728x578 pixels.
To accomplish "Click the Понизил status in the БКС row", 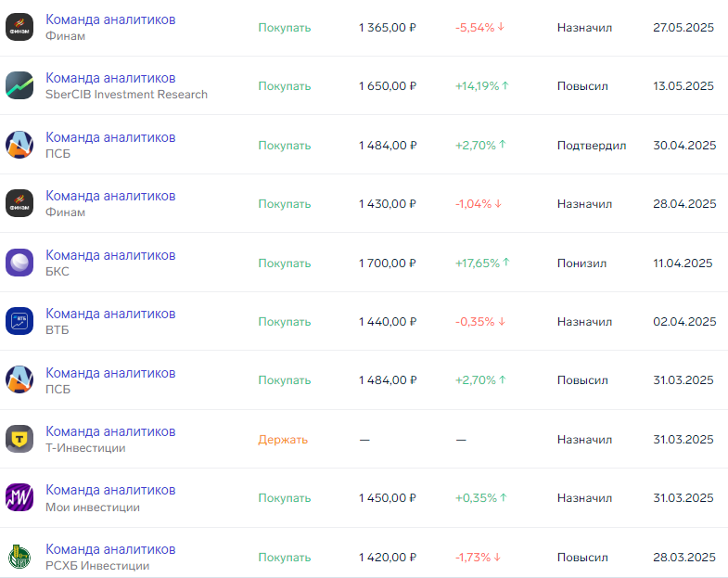I will [x=581, y=263].
